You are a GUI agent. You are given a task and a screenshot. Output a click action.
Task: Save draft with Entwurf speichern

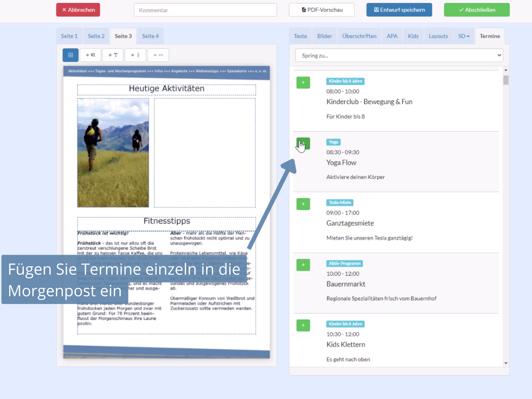[399, 10]
